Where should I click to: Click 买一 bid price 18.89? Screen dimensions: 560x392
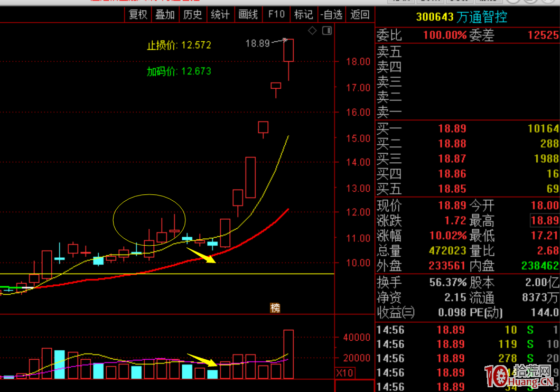coord(452,128)
